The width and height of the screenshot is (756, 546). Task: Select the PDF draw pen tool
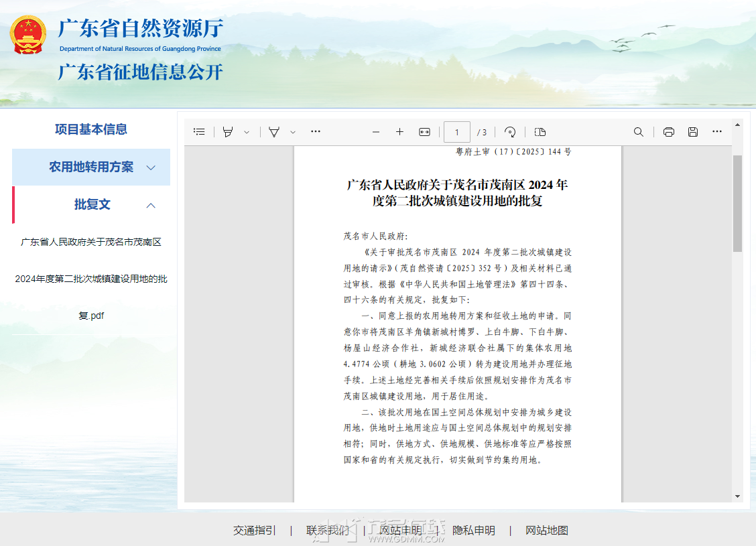click(274, 132)
